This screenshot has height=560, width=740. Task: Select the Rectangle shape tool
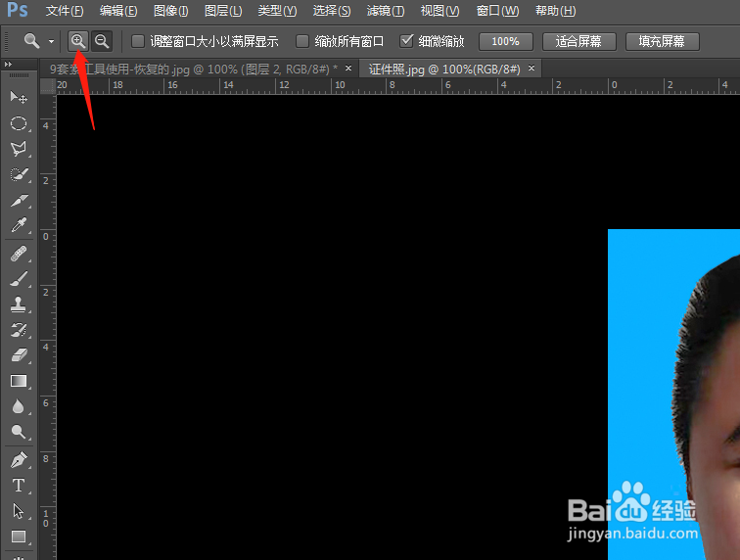[19, 537]
